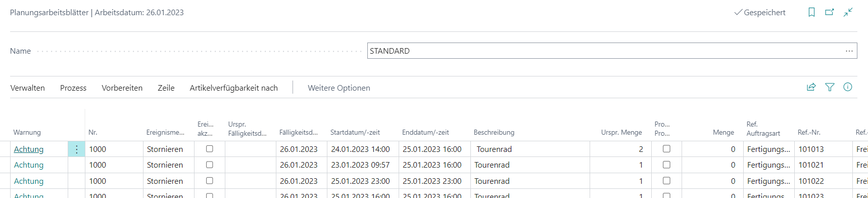Show the FactBox information icon
The image size is (868, 198).
[848, 87]
